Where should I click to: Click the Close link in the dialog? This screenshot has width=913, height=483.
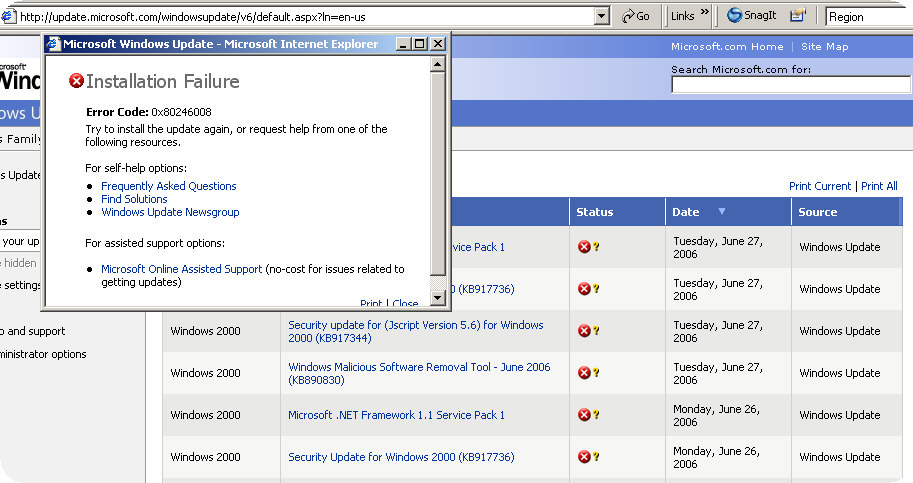point(405,303)
